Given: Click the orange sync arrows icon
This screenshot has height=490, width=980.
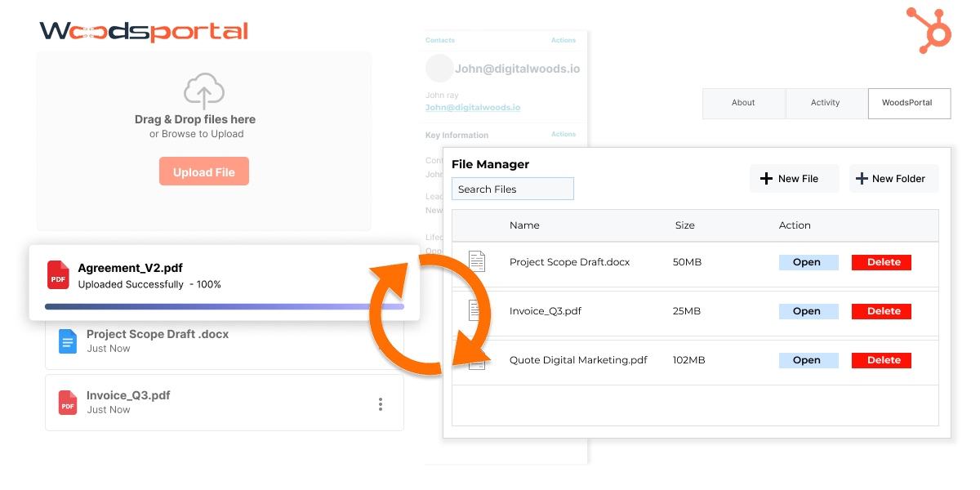Looking at the screenshot, I should click(x=430, y=314).
